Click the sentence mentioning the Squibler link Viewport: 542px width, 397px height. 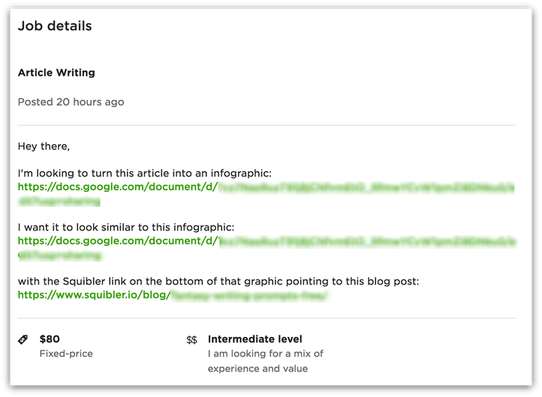point(218,281)
